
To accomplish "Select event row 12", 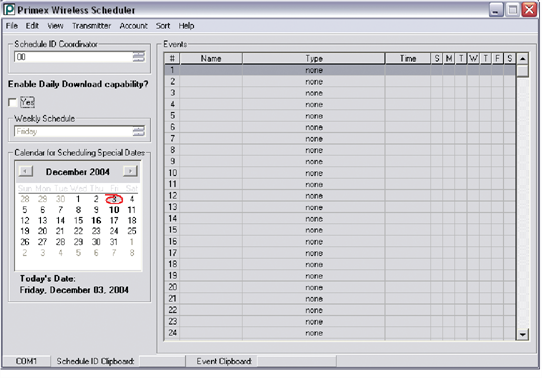I will click(340, 196).
